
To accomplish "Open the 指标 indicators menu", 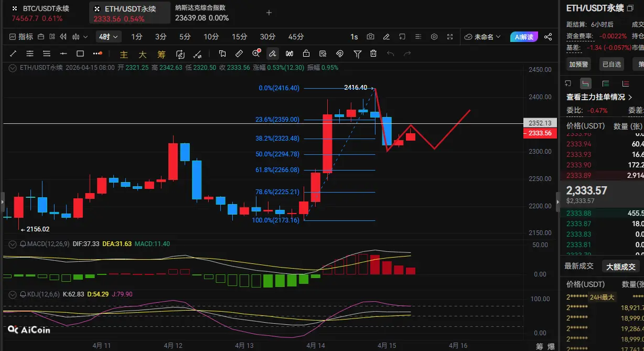I will click(x=22, y=37).
